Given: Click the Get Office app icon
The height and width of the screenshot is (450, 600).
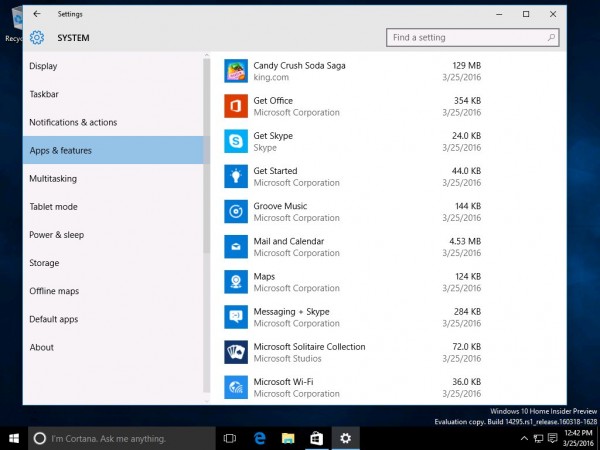Looking at the screenshot, I should pos(236,106).
